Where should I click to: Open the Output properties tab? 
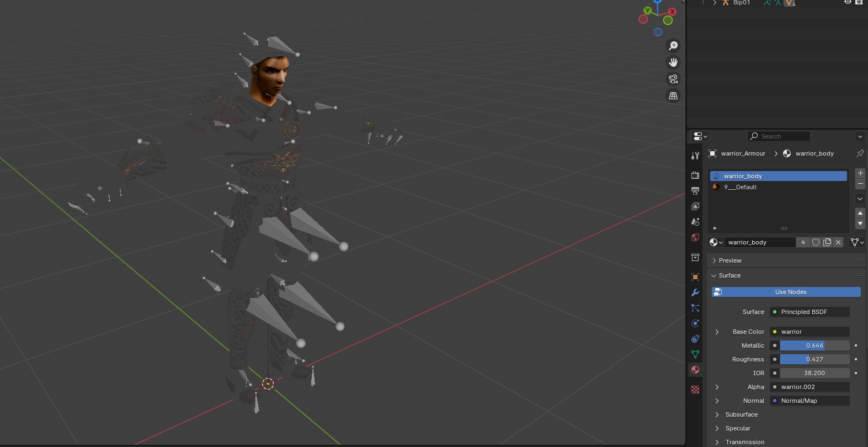[695, 190]
